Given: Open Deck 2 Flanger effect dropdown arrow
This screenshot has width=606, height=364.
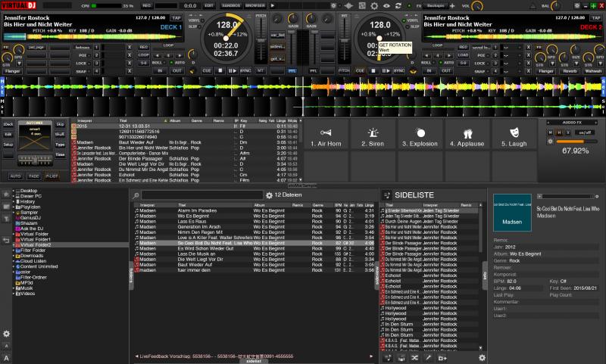Looking at the screenshot, I should pos(553,63).
